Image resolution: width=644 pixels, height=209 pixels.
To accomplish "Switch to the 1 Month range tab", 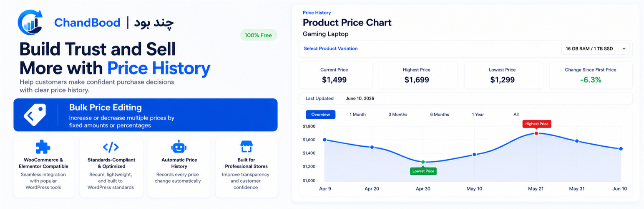I will 357,115.
